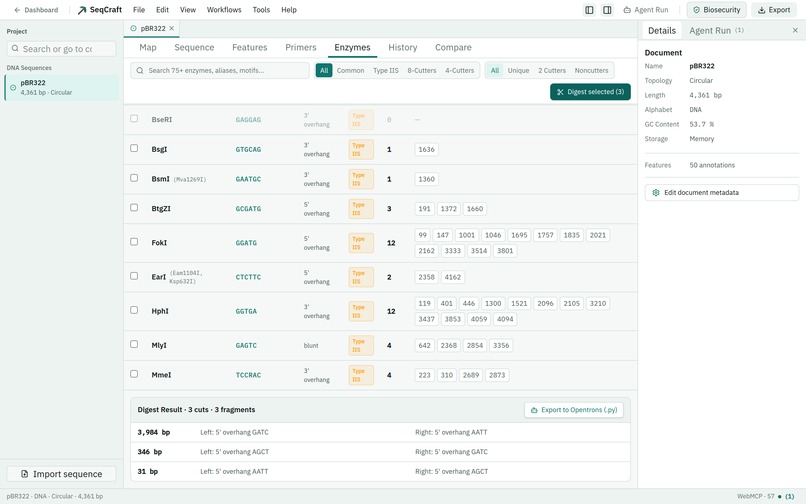The height and width of the screenshot is (504, 806).
Task: Open the Agent Run button in top bar
Action: [x=646, y=10]
